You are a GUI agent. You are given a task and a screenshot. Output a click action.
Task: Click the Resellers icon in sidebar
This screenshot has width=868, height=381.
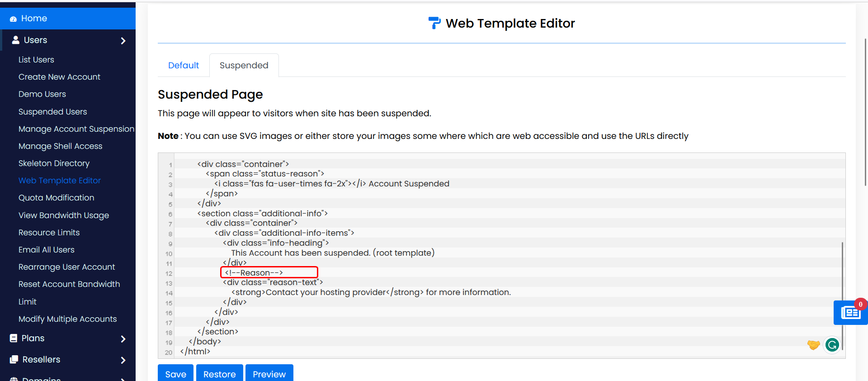click(14, 359)
